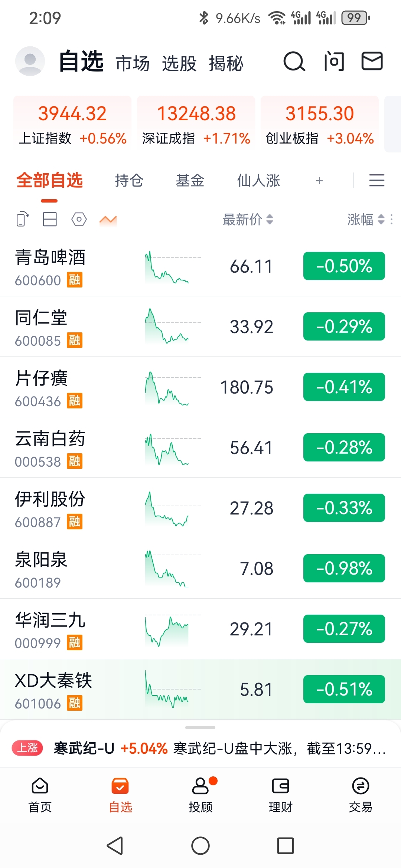Open the search magnifier icon
This screenshot has width=401, height=868.
pos(294,62)
